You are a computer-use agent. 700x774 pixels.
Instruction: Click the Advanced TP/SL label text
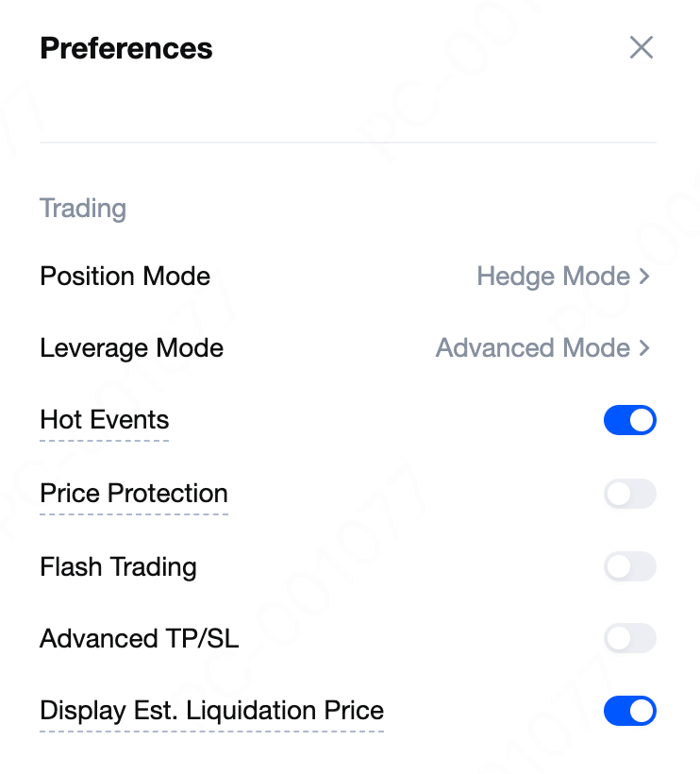click(x=140, y=639)
